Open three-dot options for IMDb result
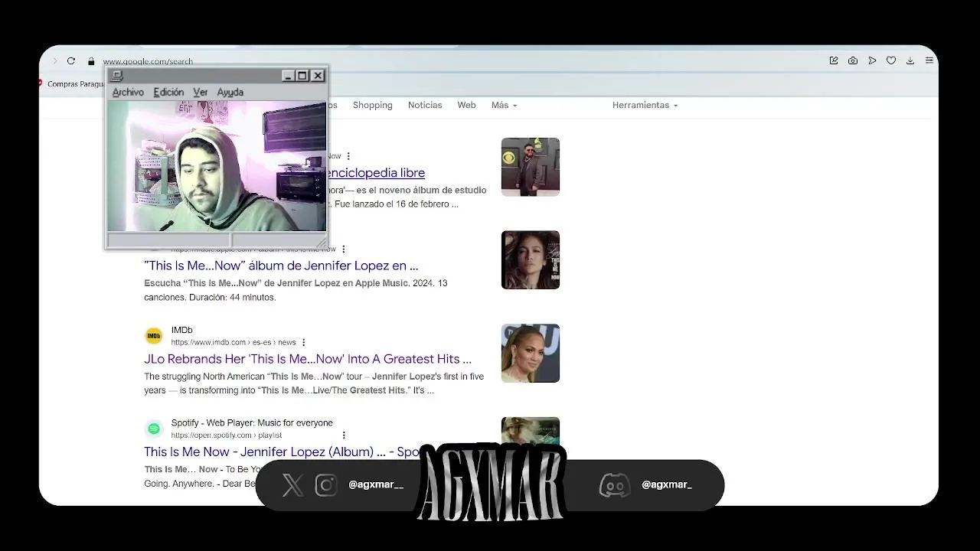This screenshot has width=980, height=551. [x=303, y=342]
